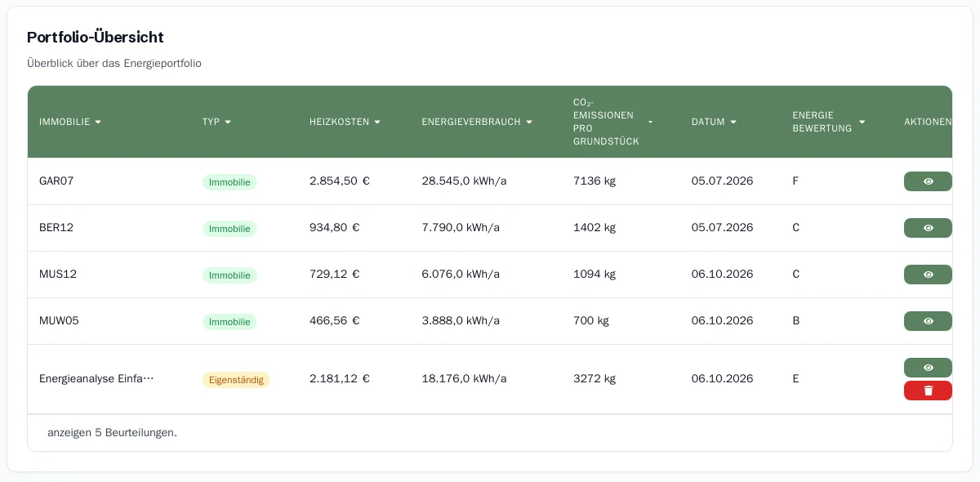Select property name MUS12

58,274
